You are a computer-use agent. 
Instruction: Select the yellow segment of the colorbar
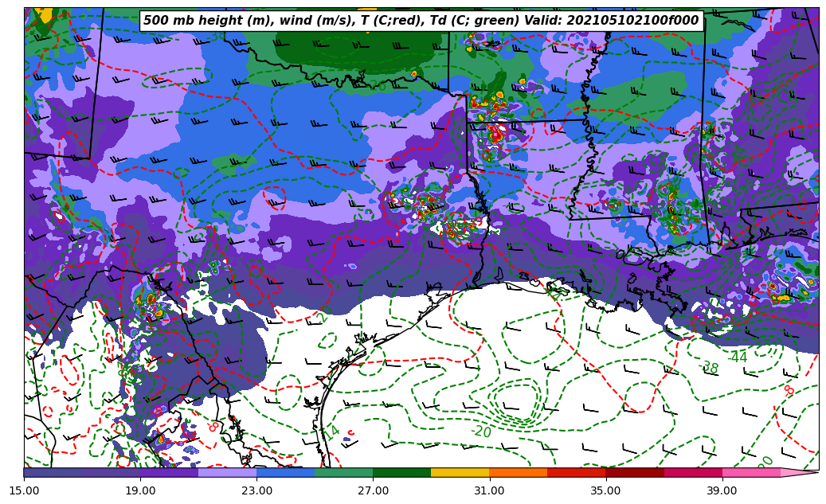(x=460, y=473)
